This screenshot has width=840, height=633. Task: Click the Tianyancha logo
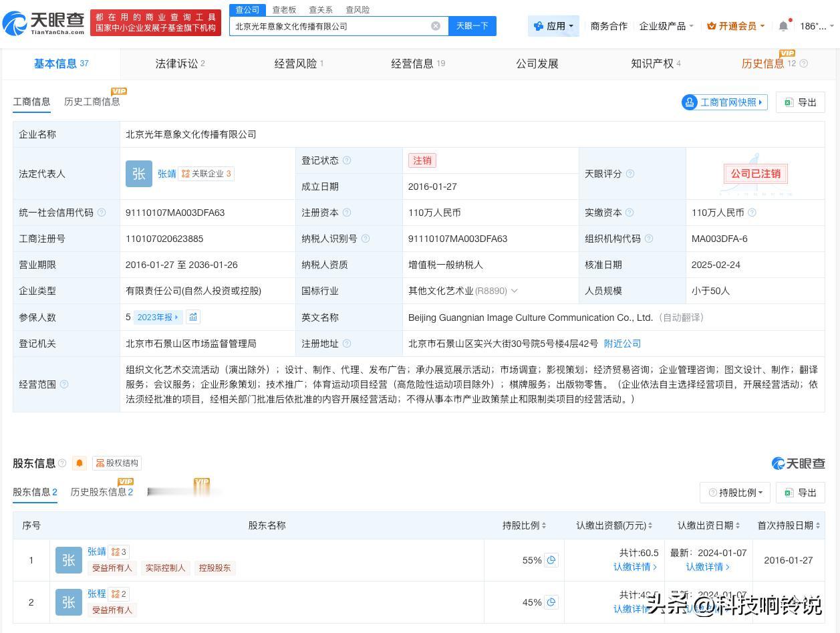(44, 23)
